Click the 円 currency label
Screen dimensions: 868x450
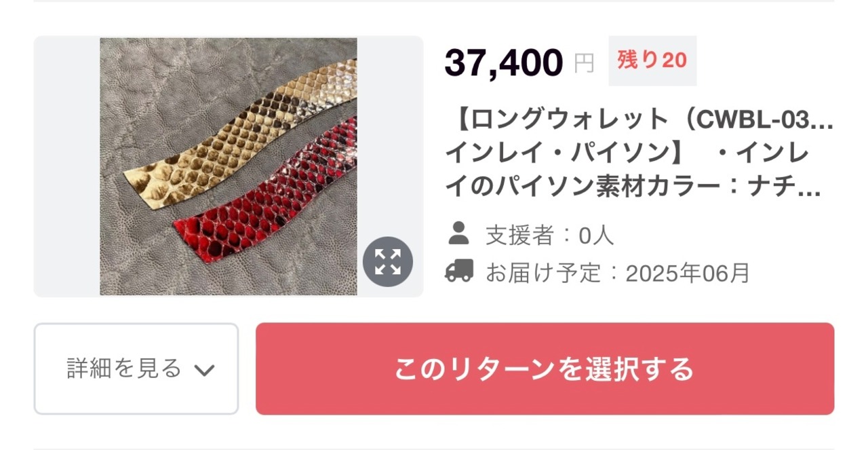point(584,64)
